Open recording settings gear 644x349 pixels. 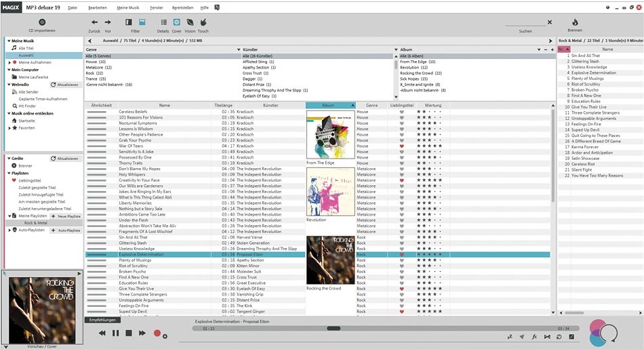[x=165, y=336]
